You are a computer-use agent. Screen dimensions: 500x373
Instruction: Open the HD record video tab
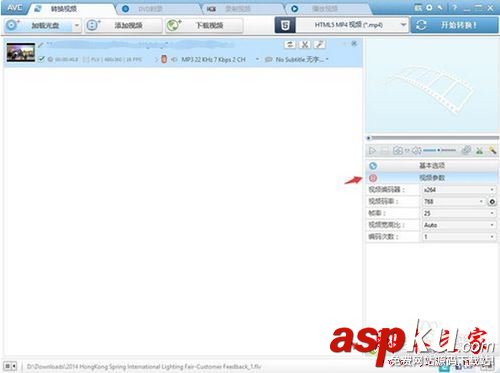(237, 9)
